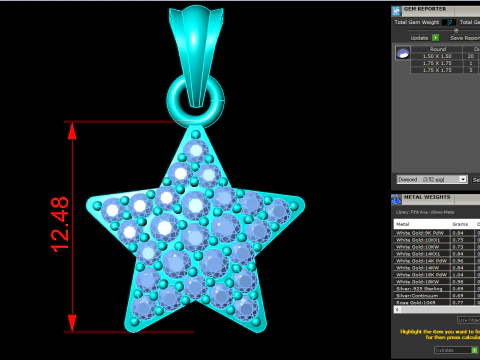Screen dimensions: 480x360
Task: Select the White Gold:10KW row
Action: click(x=437, y=247)
